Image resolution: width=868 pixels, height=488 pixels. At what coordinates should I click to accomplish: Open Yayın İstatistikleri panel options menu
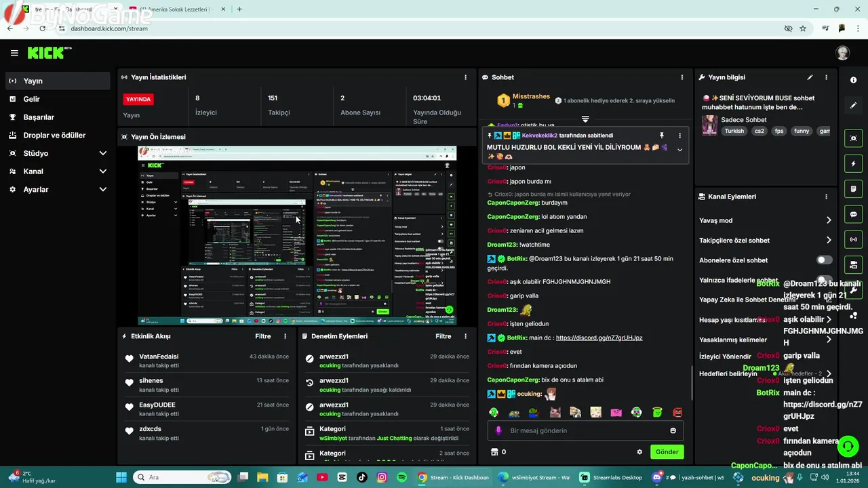(465, 77)
